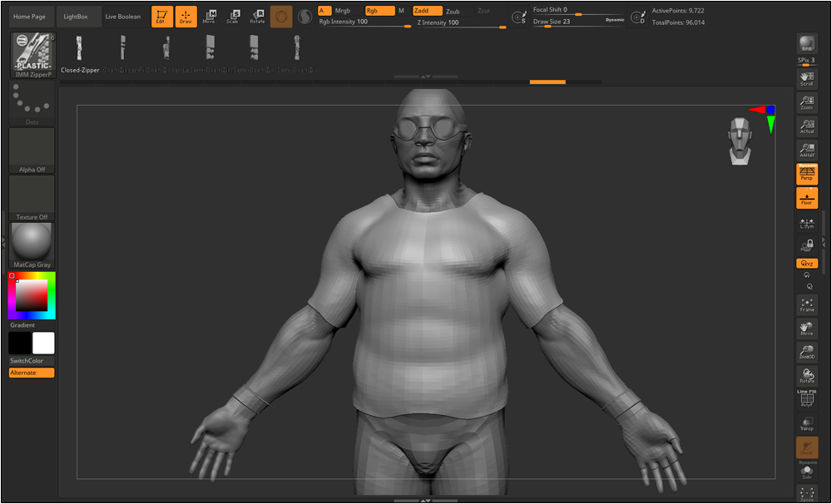Open the Home Page tab
Viewport: 832px width, 504px height.
coord(30,17)
